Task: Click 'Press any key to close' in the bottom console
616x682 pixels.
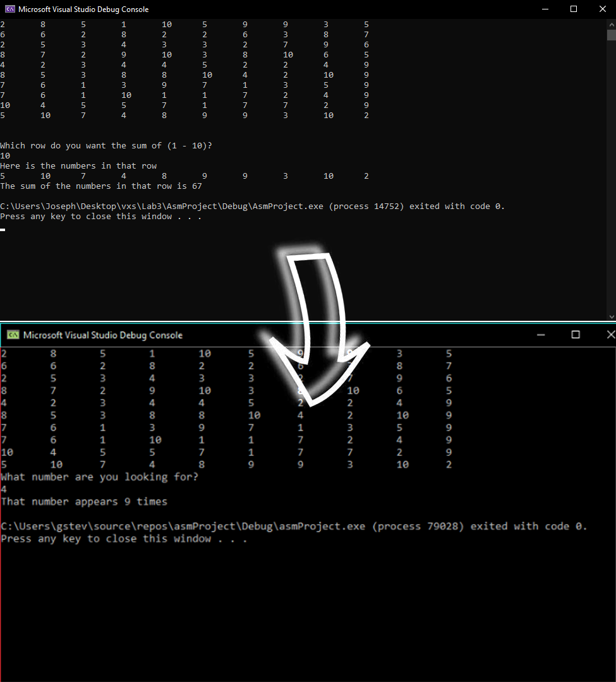Action: tap(124, 539)
